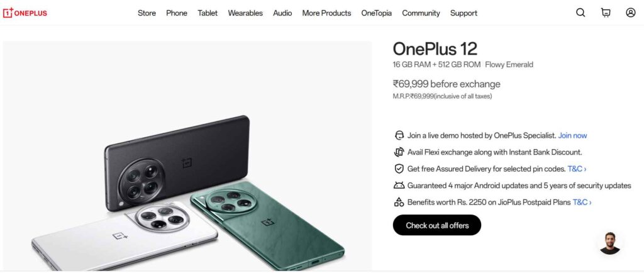Image resolution: width=644 pixels, height=273 pixels.
Task: Click the Check out all offers button
Action: pyautogui.click(x=437, y=225)
